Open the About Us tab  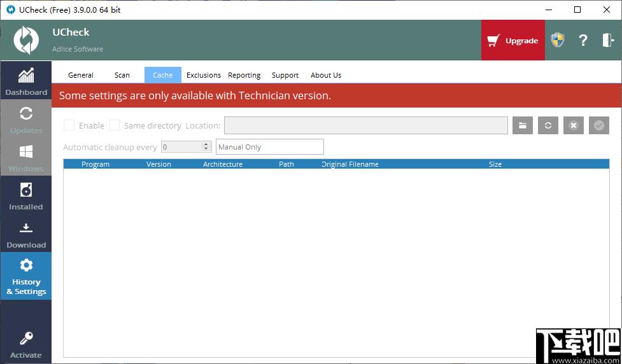pyautogui.click(x=326, y=75)
